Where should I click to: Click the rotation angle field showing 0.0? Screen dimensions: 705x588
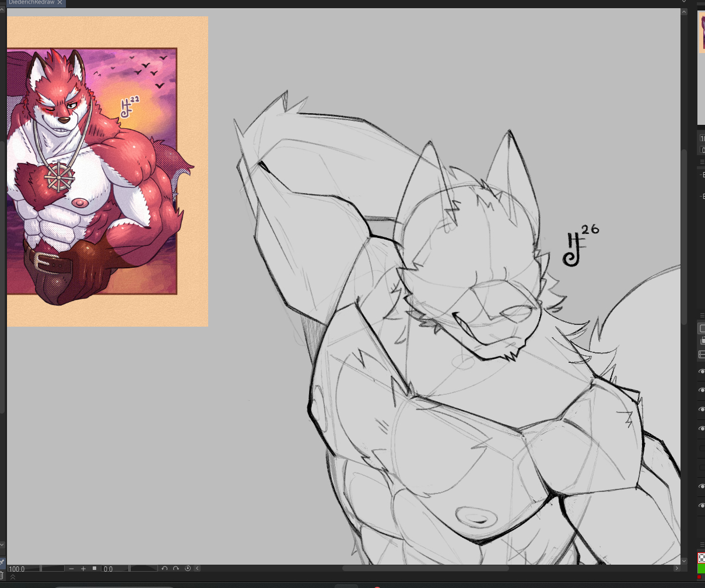[x=114, y=569]
